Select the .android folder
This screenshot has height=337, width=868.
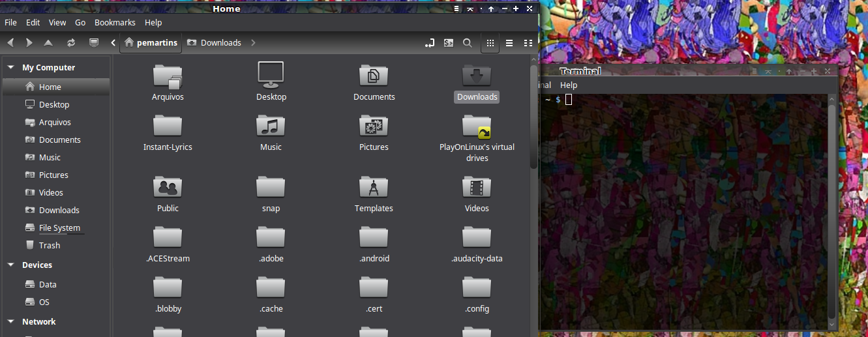pos(374,237)
